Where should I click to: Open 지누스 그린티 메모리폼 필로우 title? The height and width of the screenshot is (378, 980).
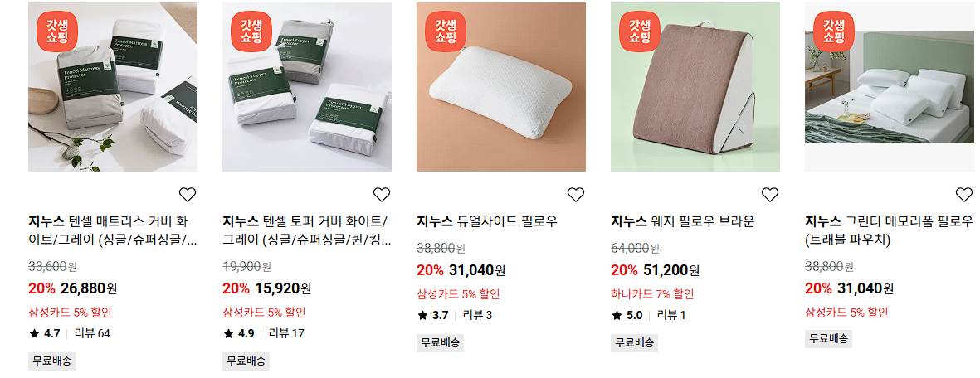(x=889, y=230)
